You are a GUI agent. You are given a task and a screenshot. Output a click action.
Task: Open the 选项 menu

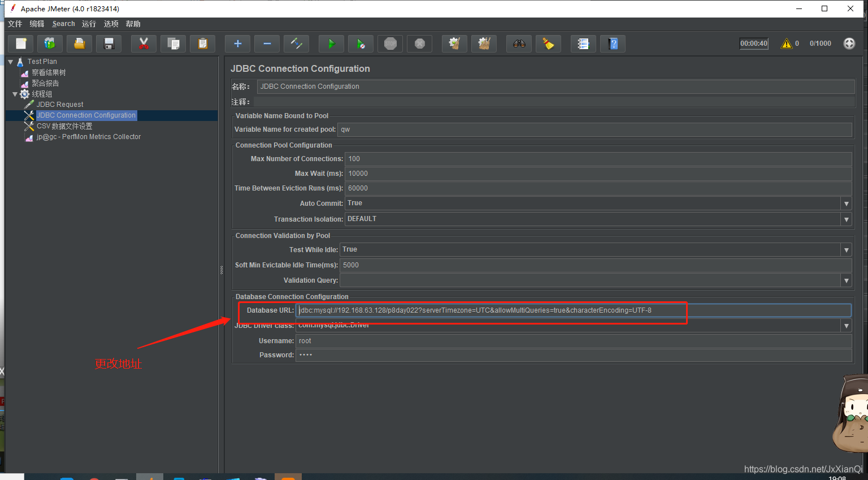click(x=111, y=24)
